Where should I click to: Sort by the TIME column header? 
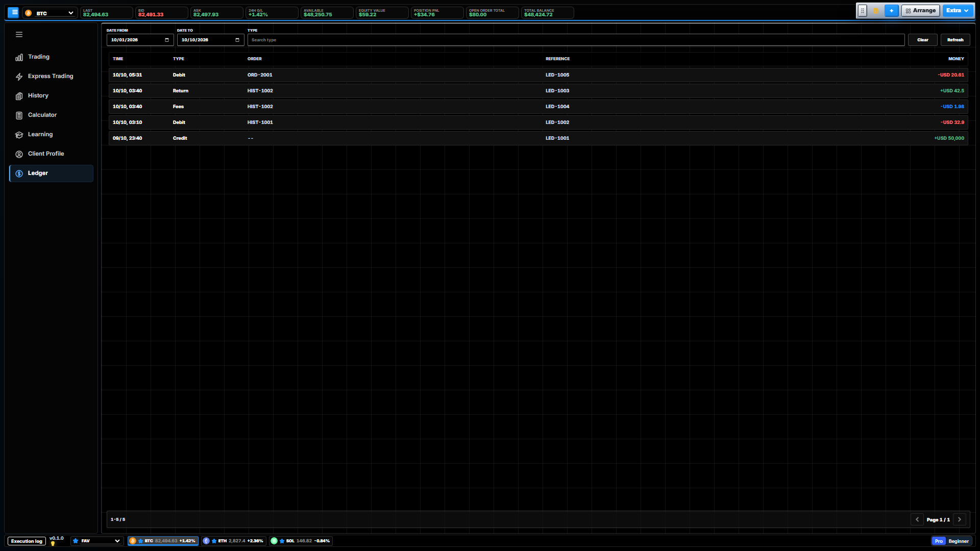point(118,59)
